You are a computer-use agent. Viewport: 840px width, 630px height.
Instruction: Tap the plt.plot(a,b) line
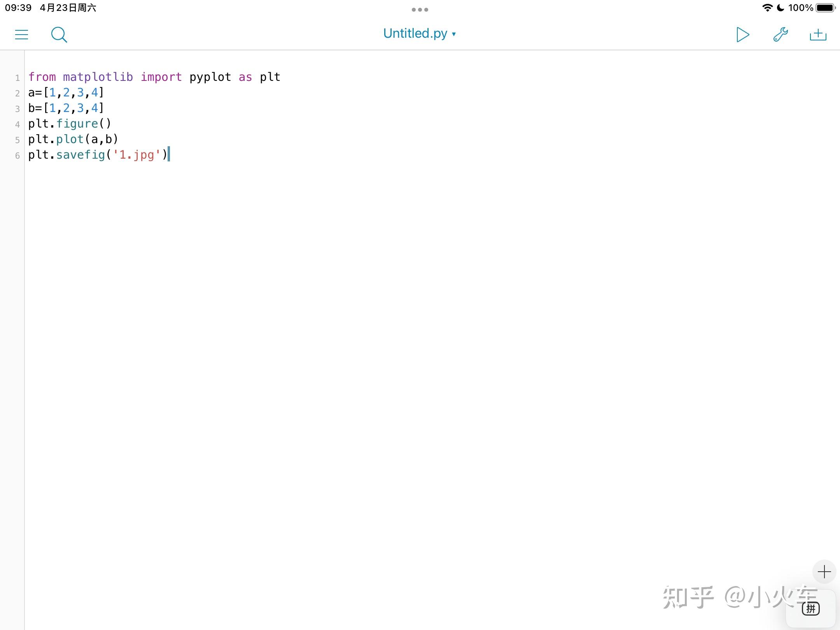tap(73, 139)
